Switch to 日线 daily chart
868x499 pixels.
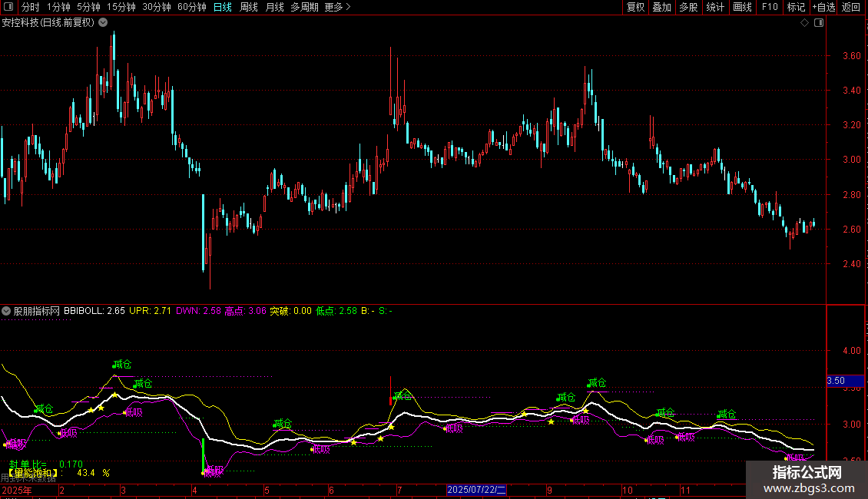[223, 8]
